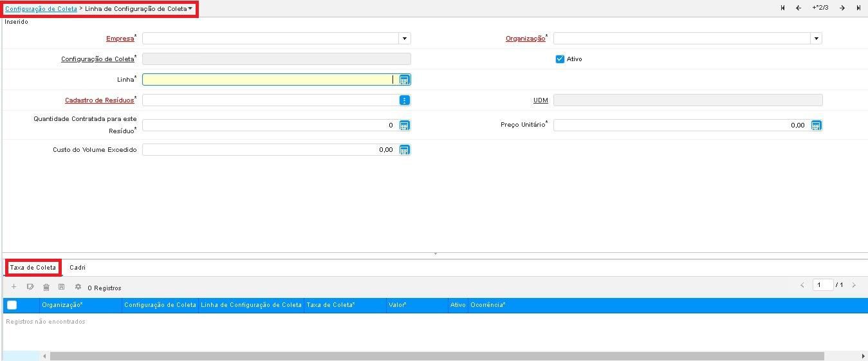Go to the first record
Viewport: 868px width, 361px height.
(x=782, y=8)
